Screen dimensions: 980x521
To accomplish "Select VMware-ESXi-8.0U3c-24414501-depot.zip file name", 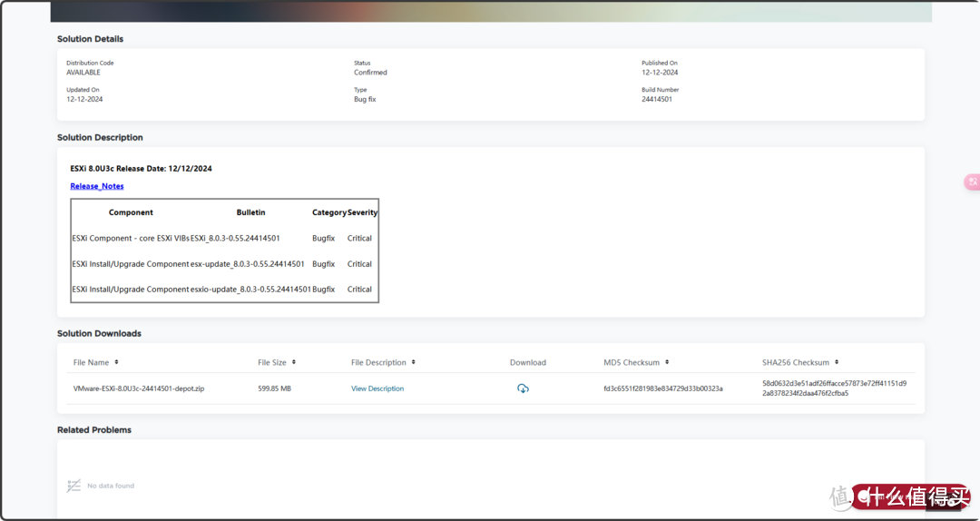I will pyautogui.click(x=139, y=388).
